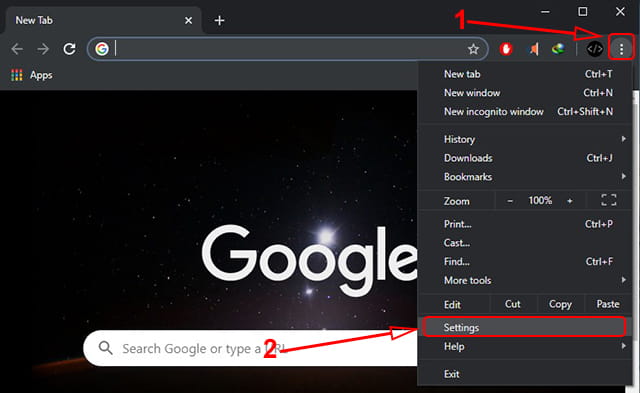Choose New window from the menu
The width and height of the screenshot is (640, 393).
tap(525, 93)
